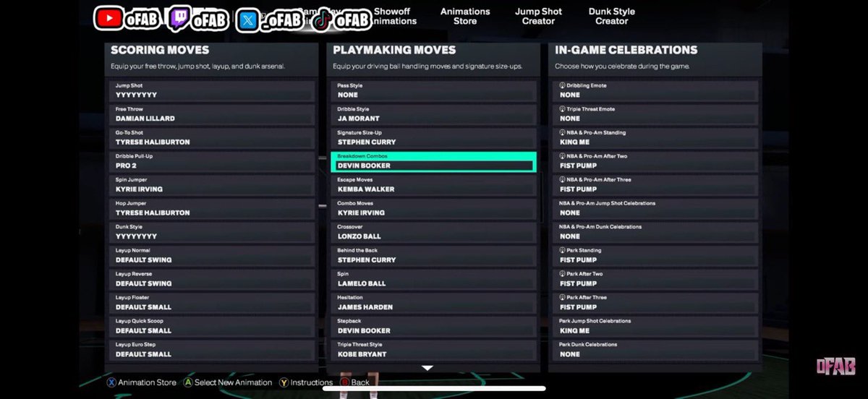The width and height of the screenshot is (868, 399).
Task: Click the Scoring Moves heading
Action: pos(160,51)
